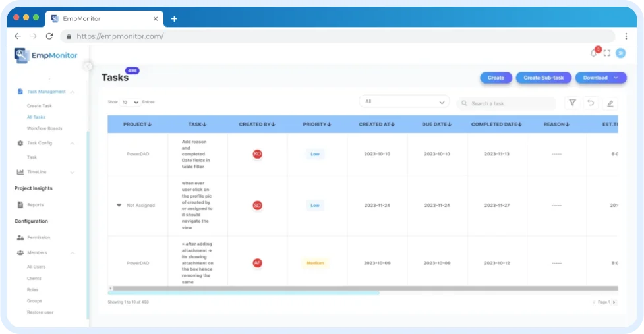Click the pencil edit icon
Screen dimensions: 644x334
coord(610,103)
